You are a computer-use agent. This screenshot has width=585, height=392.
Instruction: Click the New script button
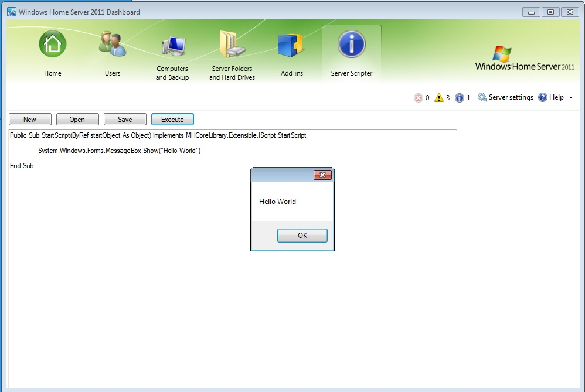click(30, 120)
